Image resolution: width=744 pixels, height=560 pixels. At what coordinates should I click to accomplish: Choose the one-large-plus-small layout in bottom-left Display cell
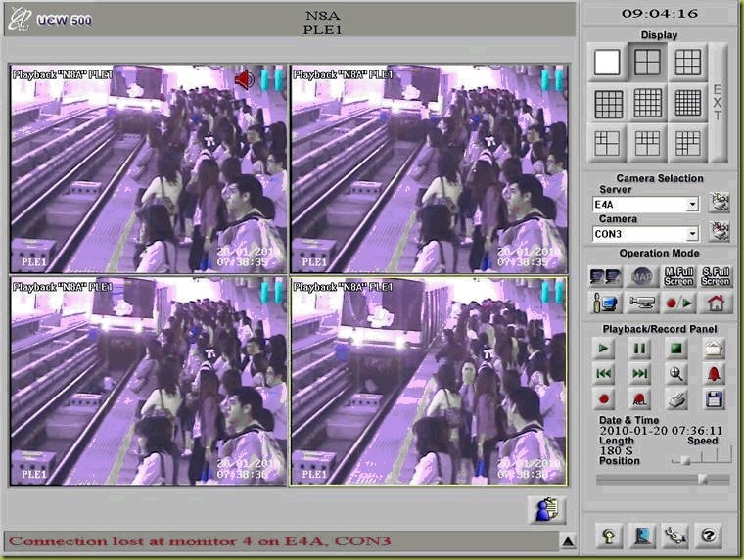click(607, 143)
